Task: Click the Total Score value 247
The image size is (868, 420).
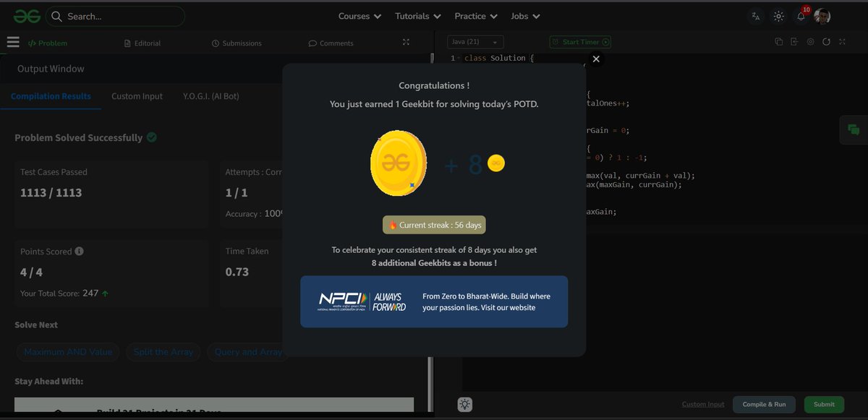Action: pyautogui.click(x=90, y=293)
